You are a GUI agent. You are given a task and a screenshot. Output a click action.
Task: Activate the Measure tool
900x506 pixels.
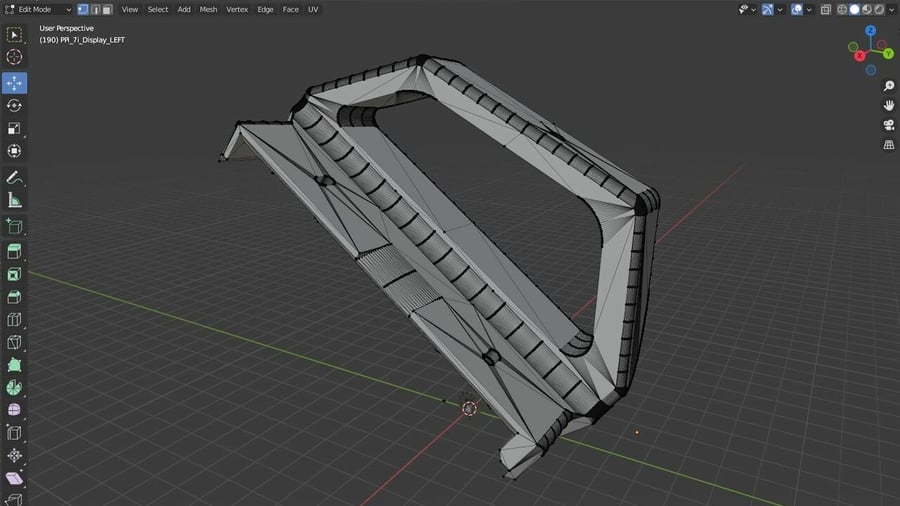(14, 200)
